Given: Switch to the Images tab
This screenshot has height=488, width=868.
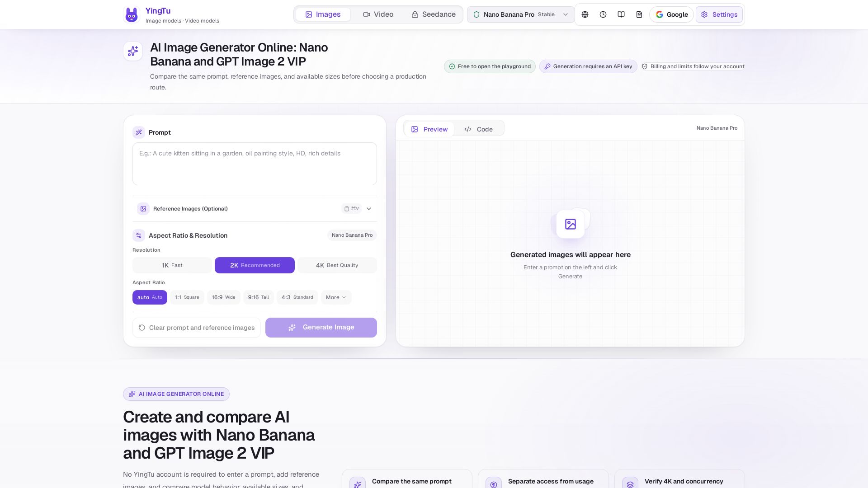Looking at the screenshot, I should point(323,14).
